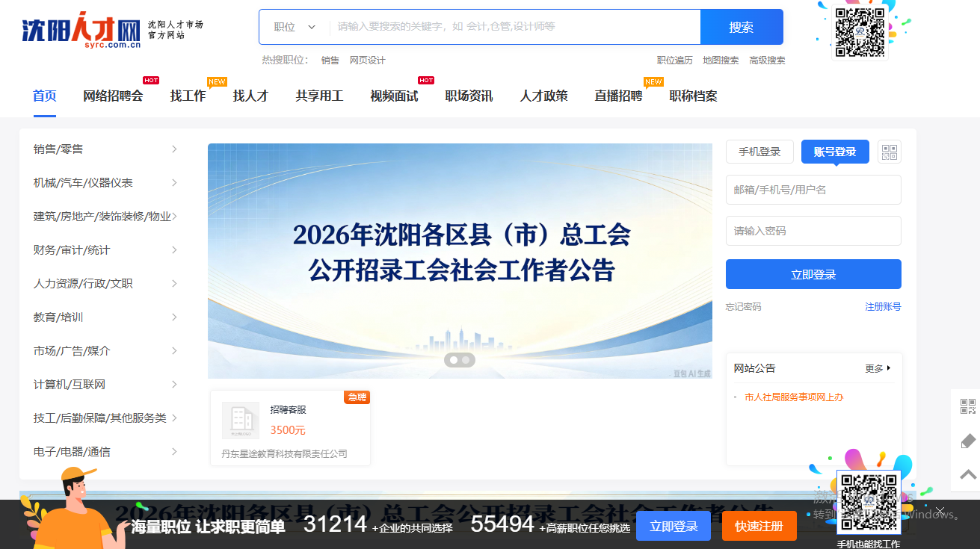Open the 共享用工 menu item

319,96
